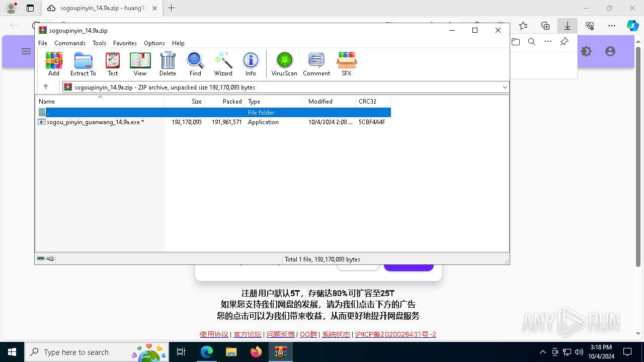Image resolution: width=644 pixels, height=362 pixels.
Task: Open the Options menu
Action: point(154,43)
